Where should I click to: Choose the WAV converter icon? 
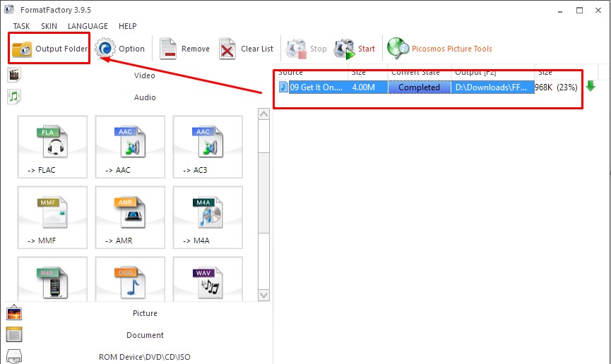pos(208,279)
